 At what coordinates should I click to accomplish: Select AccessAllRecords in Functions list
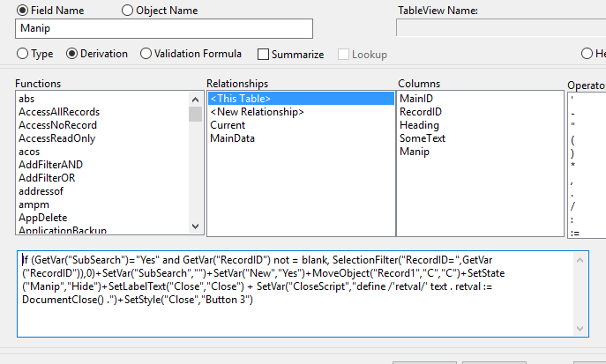pyautogui.click(x=59, y=112)
